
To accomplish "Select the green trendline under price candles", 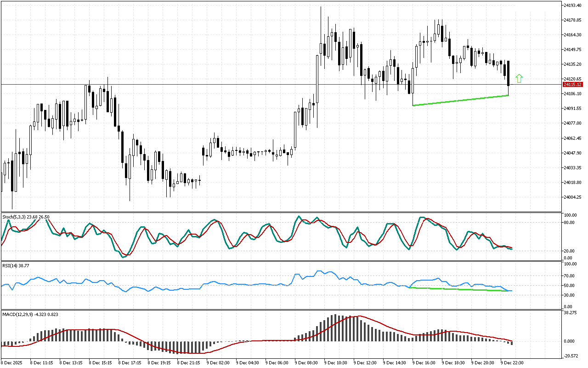I will pos(460,101).
